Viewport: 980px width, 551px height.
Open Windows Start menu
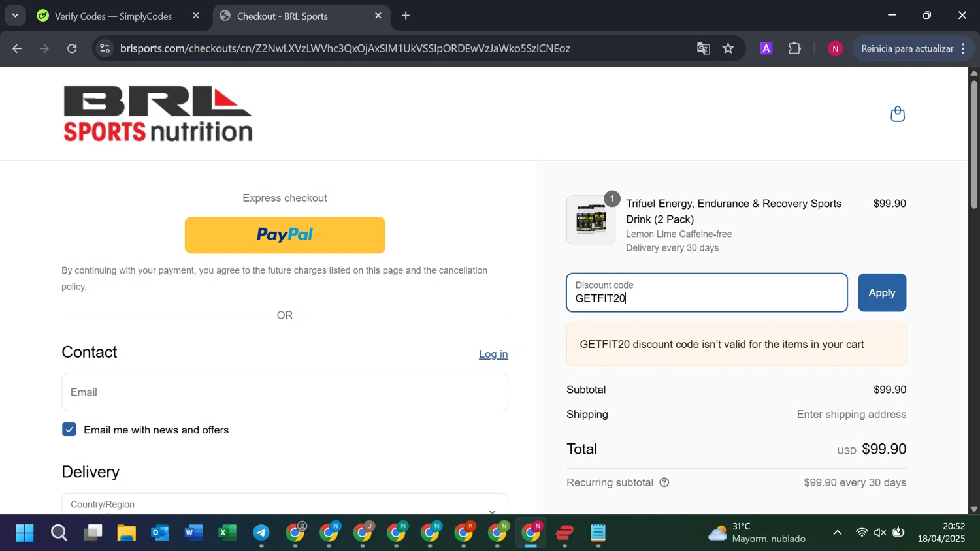point(24,533)
